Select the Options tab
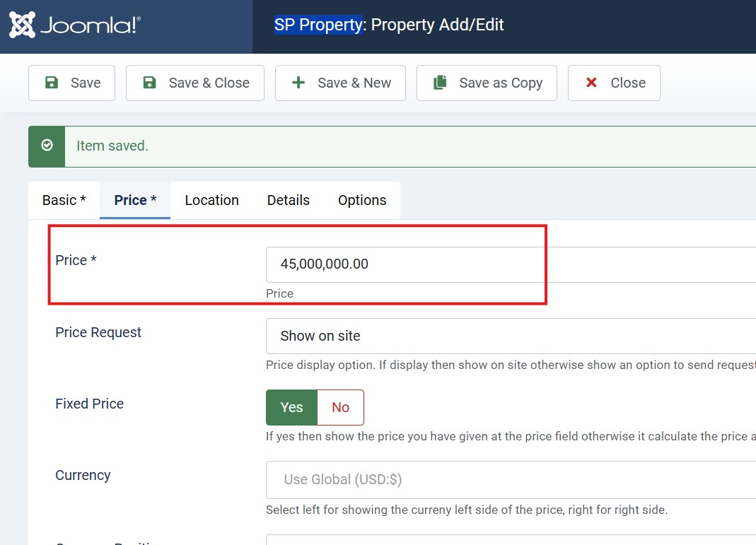The height and width of the screenshot is (545, 756). pos(361,200)
